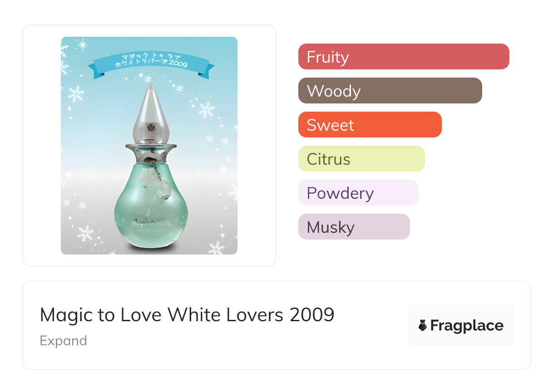553x392 pixels.
Task: Click the snowflake charm hanging on the bottle
Action: click(147, 178)
